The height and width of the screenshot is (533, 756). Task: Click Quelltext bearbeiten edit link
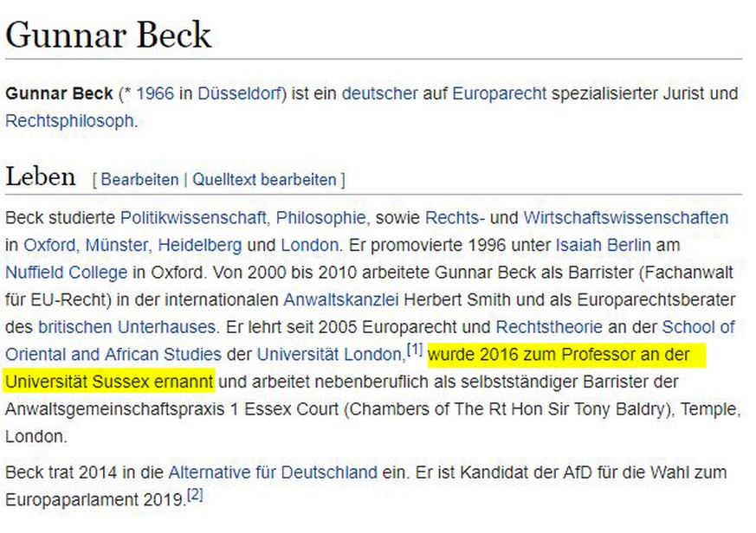coord(264,179)
